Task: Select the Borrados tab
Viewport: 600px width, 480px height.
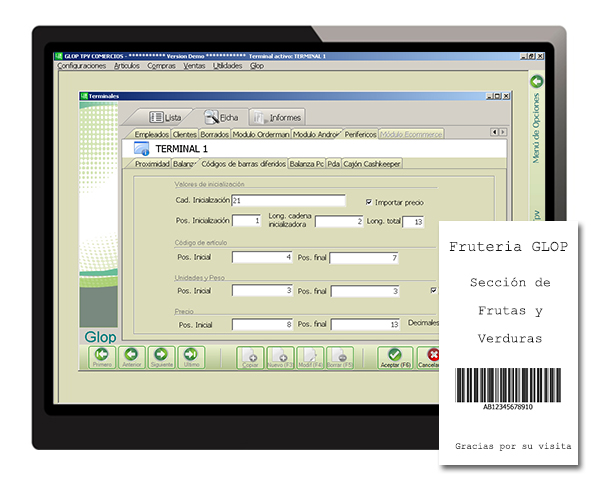Action: 214,134
